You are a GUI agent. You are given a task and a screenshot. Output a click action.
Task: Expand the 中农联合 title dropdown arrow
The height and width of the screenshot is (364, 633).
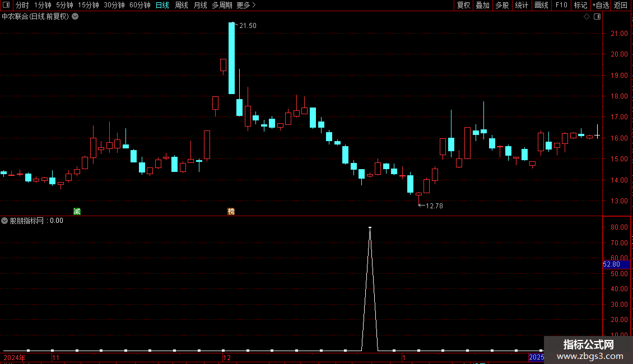pos(75,17)
